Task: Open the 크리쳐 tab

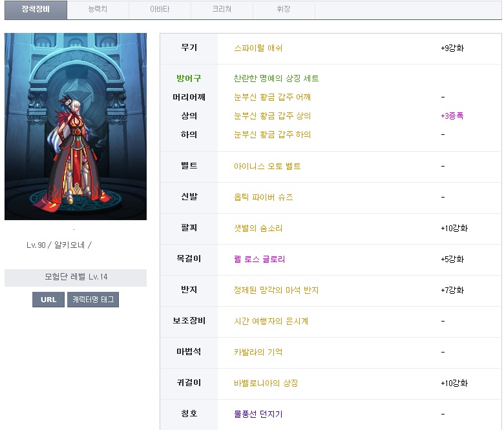Action: coord(222,10)
